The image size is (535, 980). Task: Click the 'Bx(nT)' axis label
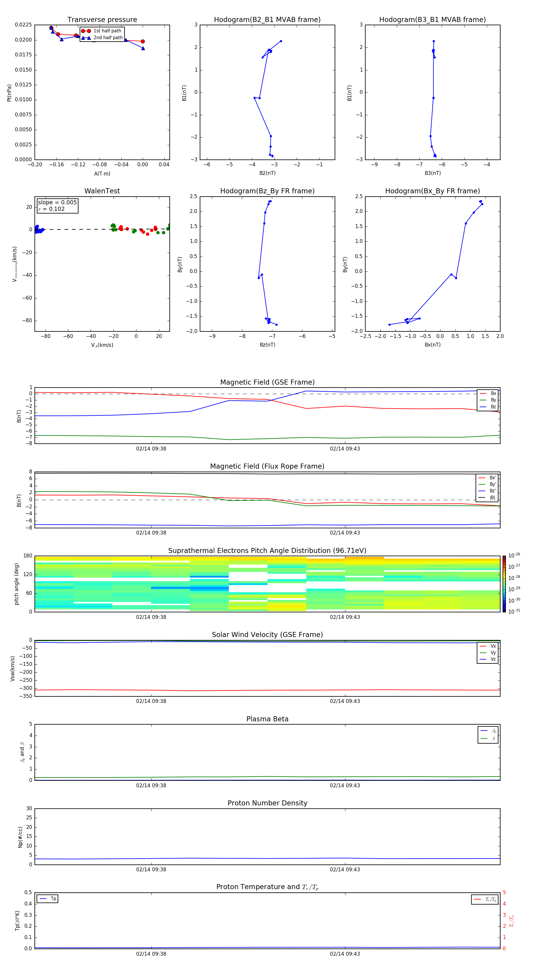click(x=432, y=345)
